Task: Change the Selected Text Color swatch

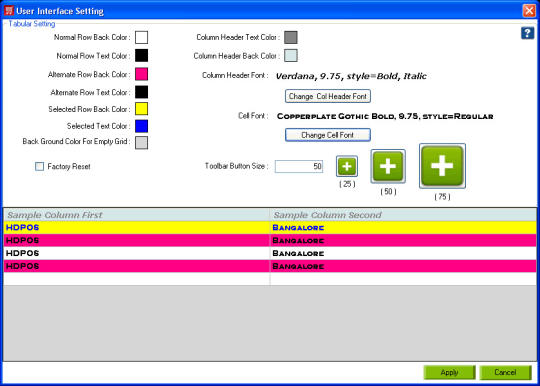Action: coord(142,126)
